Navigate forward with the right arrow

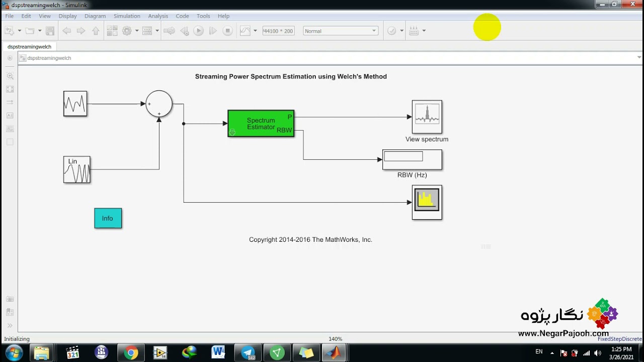81,31
